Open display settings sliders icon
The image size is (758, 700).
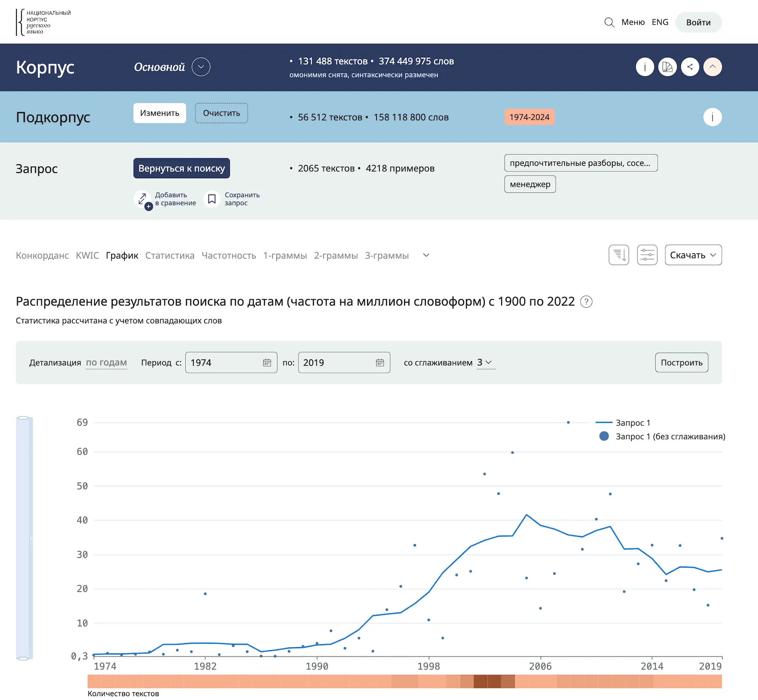tap(647, 255)
